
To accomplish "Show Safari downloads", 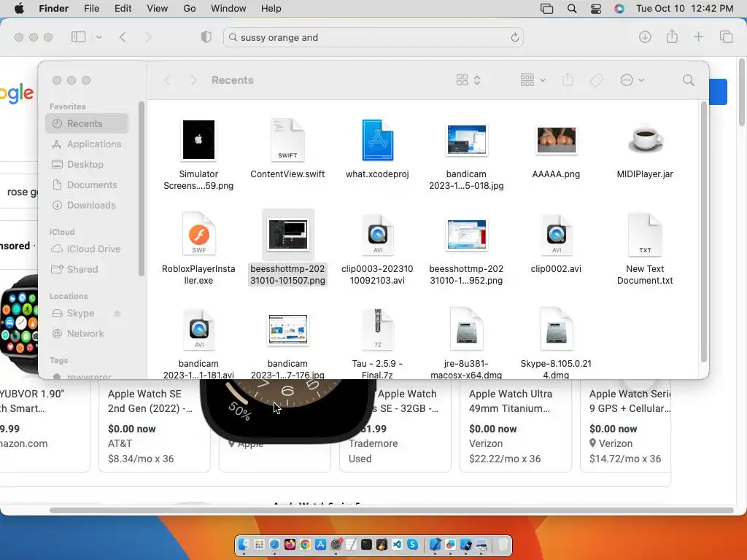I will click(x=645, y=36).
